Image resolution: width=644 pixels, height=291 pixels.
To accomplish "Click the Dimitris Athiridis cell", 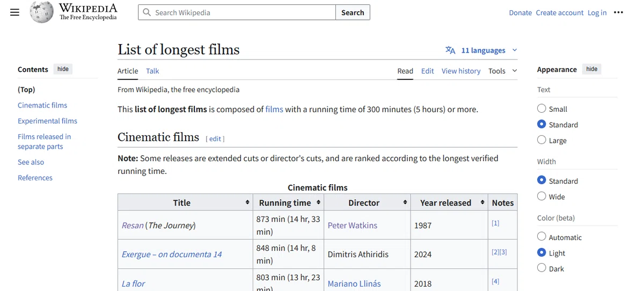I will (x=368, y=254).
